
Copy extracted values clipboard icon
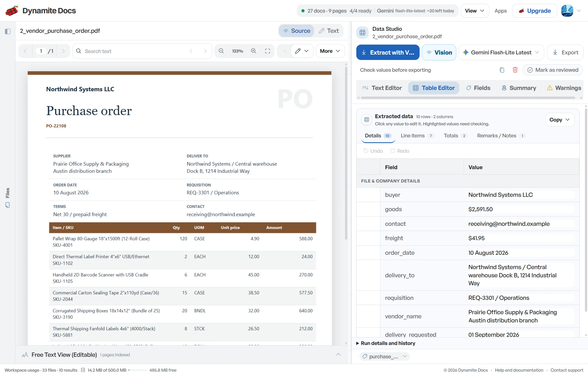[502, 70]
